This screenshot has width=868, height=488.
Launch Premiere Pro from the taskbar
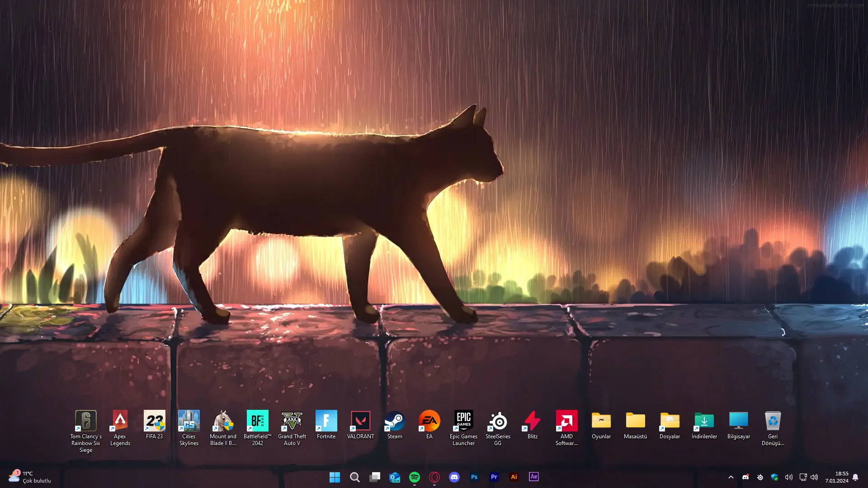click(494, 477)
